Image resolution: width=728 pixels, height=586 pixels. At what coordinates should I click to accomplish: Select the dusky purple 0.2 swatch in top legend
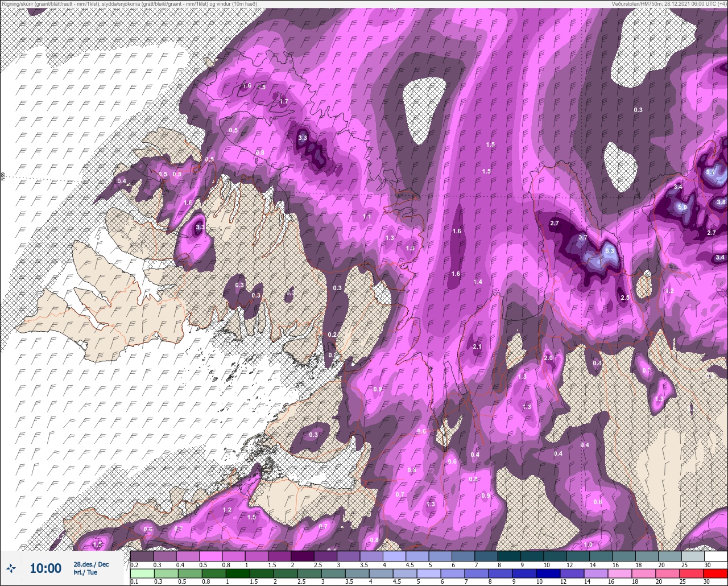click(x=142, y=556)
